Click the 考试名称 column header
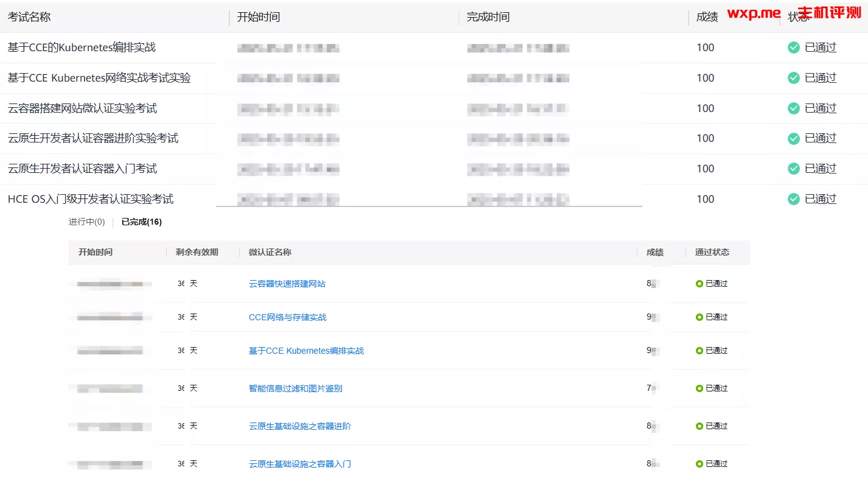The height and width of the screenshot is (484, 868). tap(29, 17)
